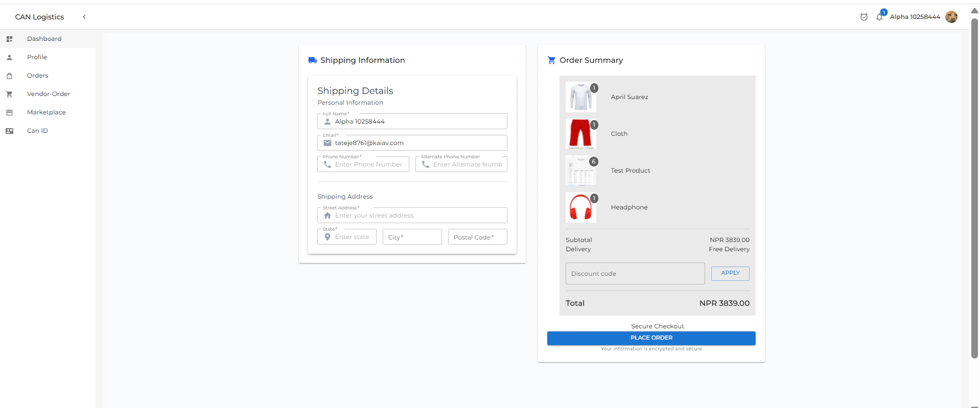This screenshot has width=980, height=408.
Task: Click the Test Product name
Action: click(631, 171)
